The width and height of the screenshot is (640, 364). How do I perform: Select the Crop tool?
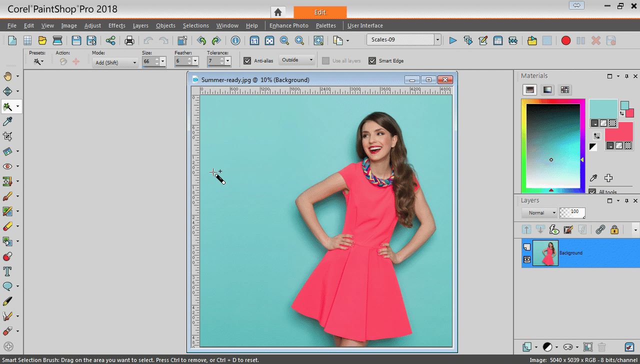[x=8, y=136]
